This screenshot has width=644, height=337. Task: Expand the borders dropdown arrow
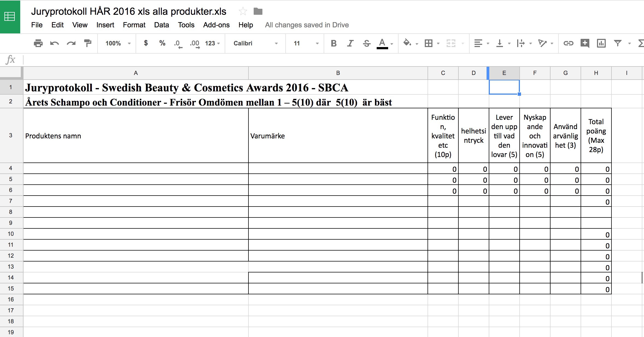coord(438,43)
